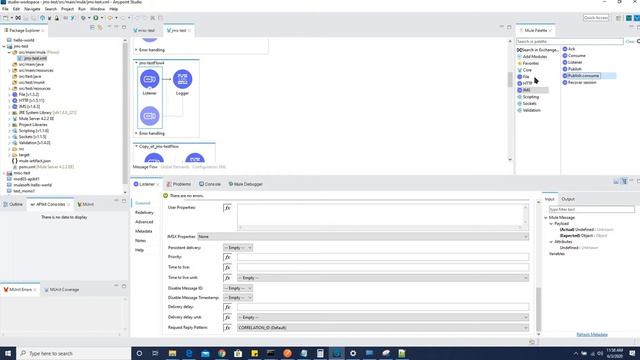Open the Window menu

coord(97,9)
